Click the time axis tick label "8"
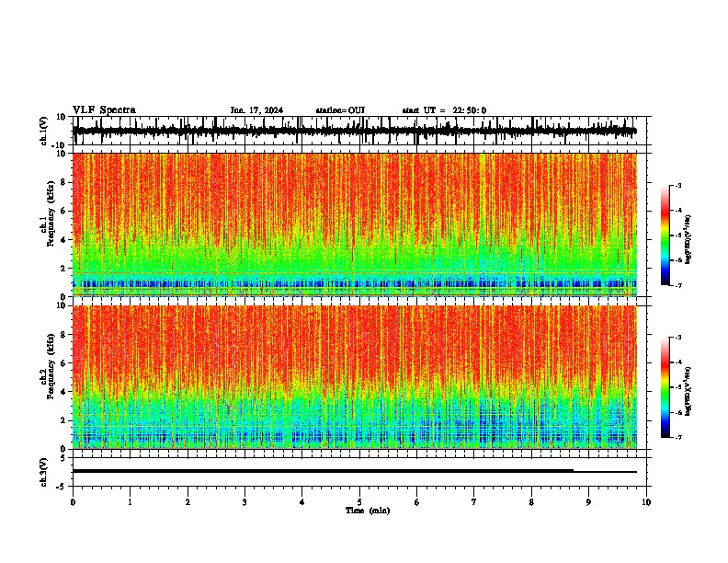 531,502
